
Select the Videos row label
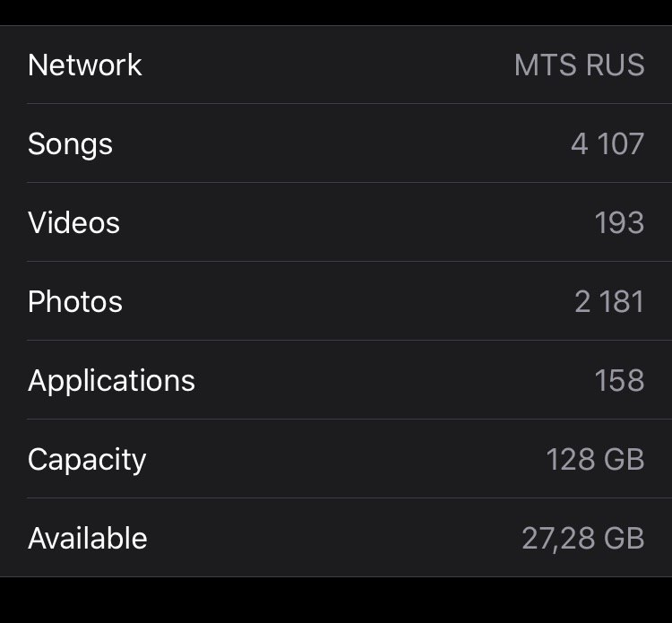click(73, 222)
